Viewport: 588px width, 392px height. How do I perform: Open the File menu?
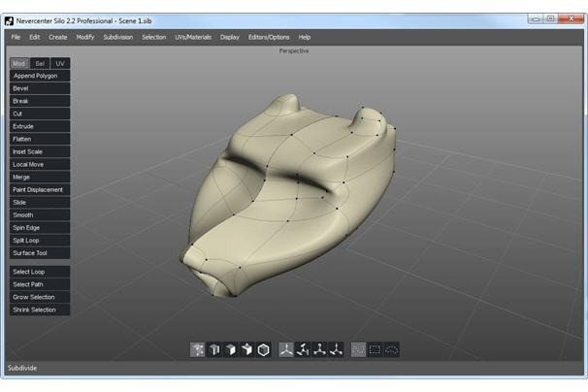click(16, 37)
